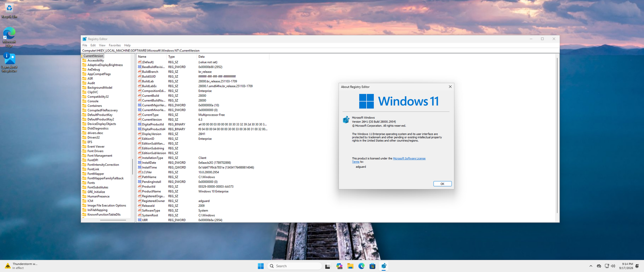644x272 pixels.
Task: Click the folder icon beside Event Viewer
Action: click(84, 147)
